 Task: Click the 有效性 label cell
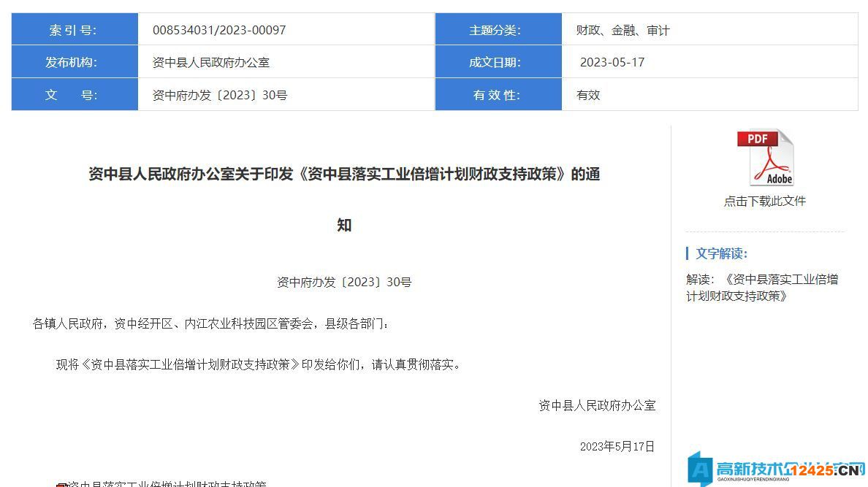click(498, 95)
